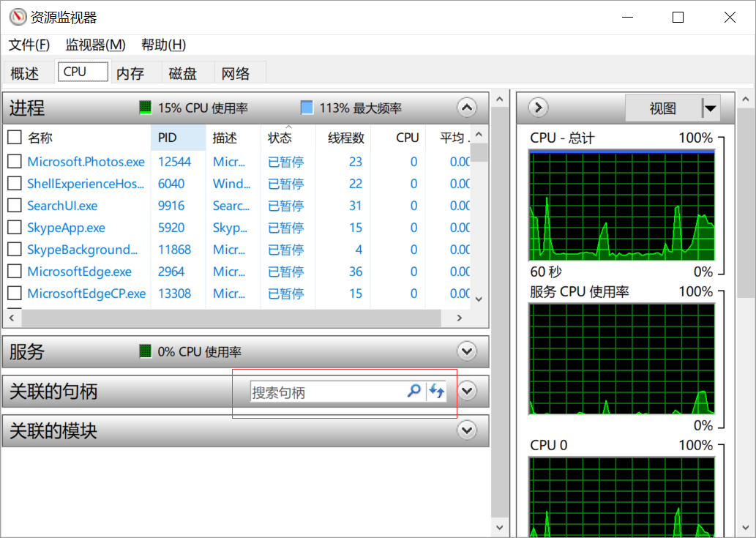The width and height of the screenshot is (756, 538).
Task: Check the SearchUI.exe process checkbox
Action: pyautogui.click(x=15, y=206)
